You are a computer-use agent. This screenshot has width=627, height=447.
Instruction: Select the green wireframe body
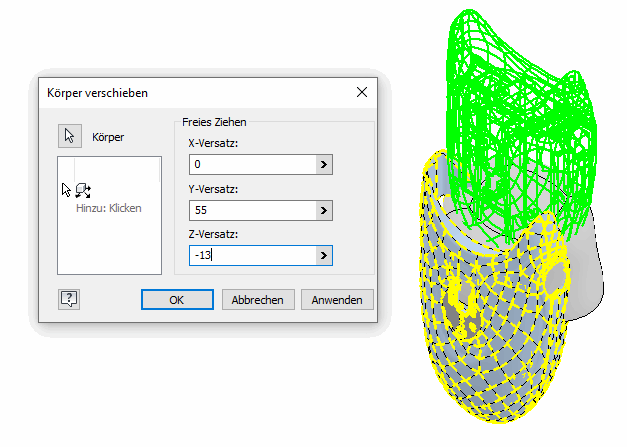point(520,110)
